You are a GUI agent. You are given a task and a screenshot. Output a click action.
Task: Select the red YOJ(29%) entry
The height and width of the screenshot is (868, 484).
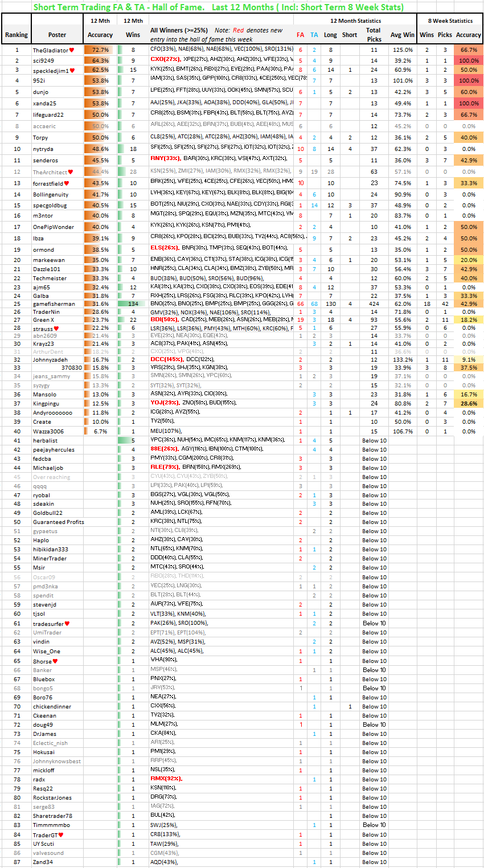pyautogui.click(x=165, y=403)
